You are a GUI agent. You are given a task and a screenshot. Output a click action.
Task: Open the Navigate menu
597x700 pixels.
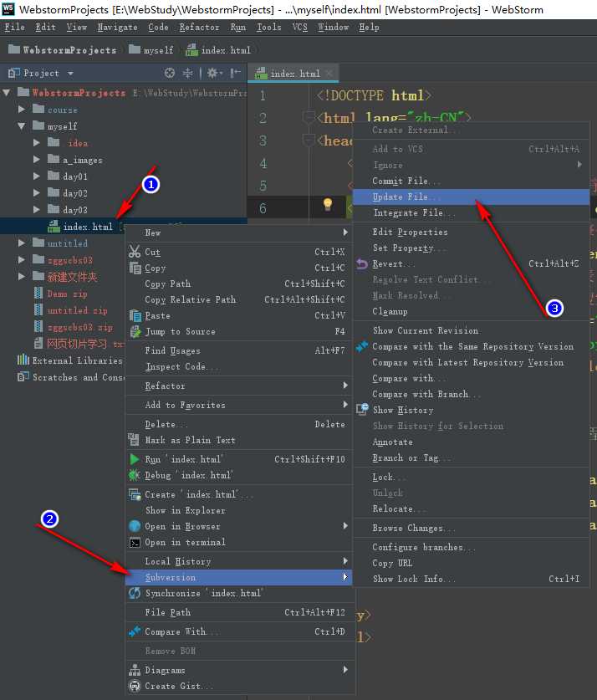point(117,28)
